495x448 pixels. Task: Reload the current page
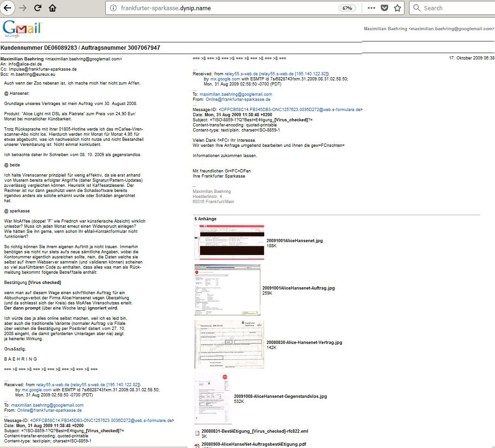tap(38, 8)
